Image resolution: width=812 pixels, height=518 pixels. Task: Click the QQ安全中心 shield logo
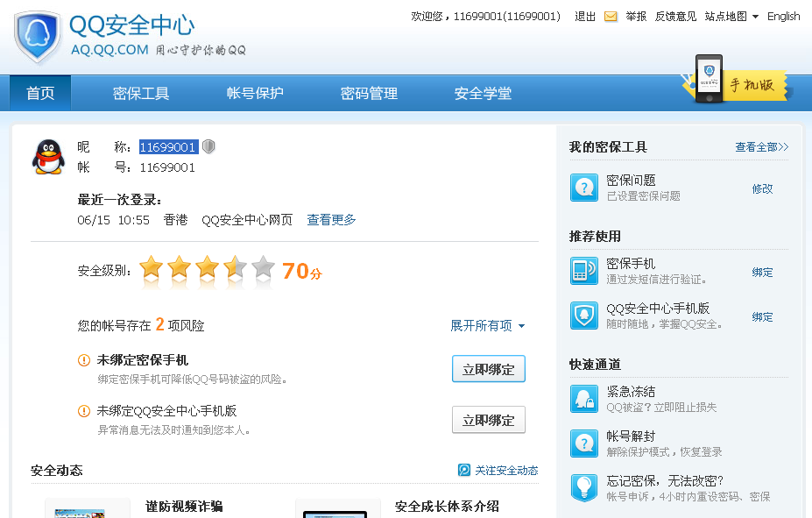pos(38,36)
